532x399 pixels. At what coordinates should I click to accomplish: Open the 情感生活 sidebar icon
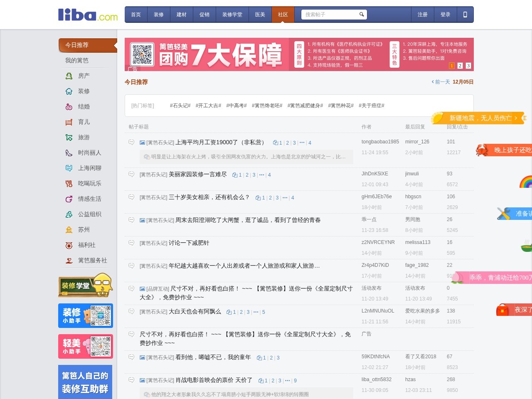[x=69, y=199]
